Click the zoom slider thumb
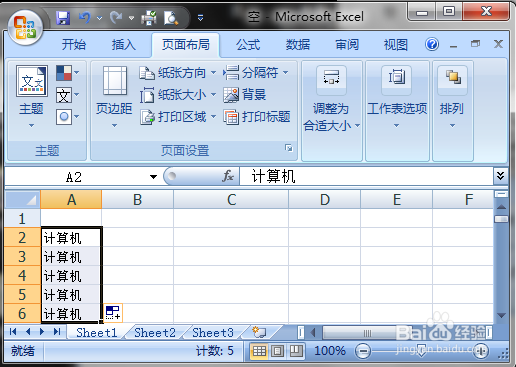The width and height of the screenshot is (516, 367). (x=421, y=351)
